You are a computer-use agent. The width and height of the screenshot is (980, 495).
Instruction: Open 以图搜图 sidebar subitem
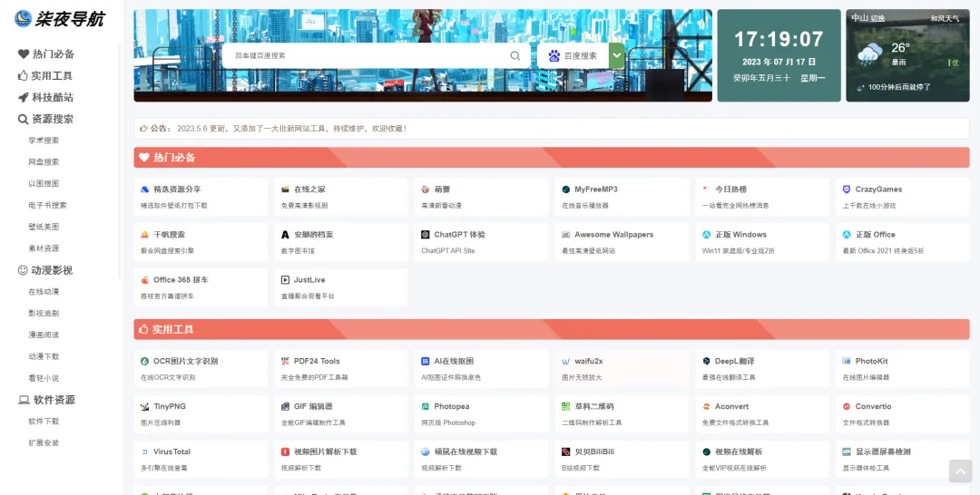(x=44, y=183)
